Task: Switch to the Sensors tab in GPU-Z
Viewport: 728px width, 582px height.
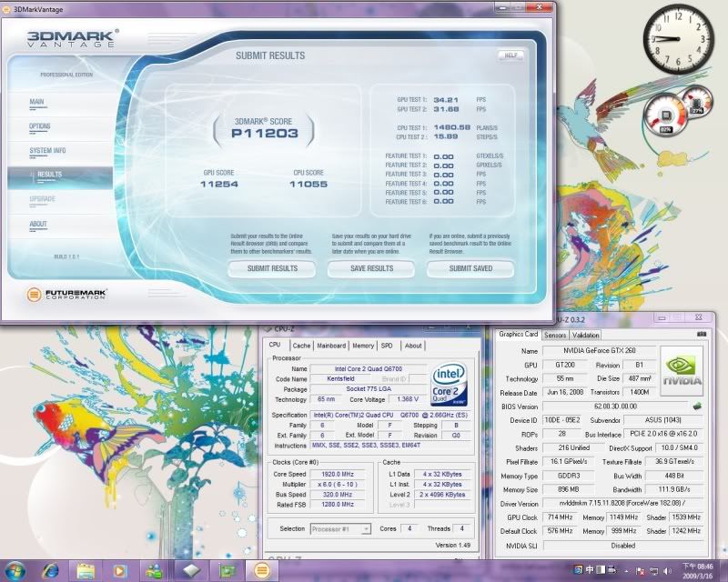Action: [555, 335]
